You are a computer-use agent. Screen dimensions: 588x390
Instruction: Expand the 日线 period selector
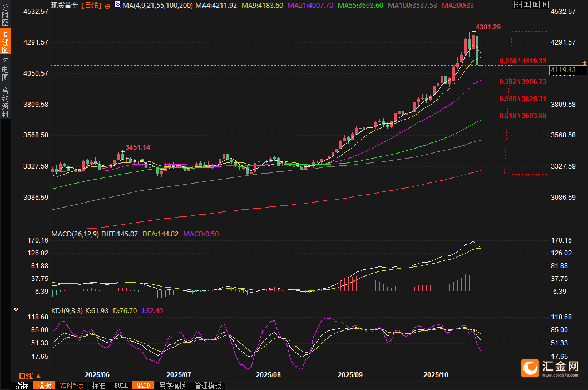[x=30, y=376]
